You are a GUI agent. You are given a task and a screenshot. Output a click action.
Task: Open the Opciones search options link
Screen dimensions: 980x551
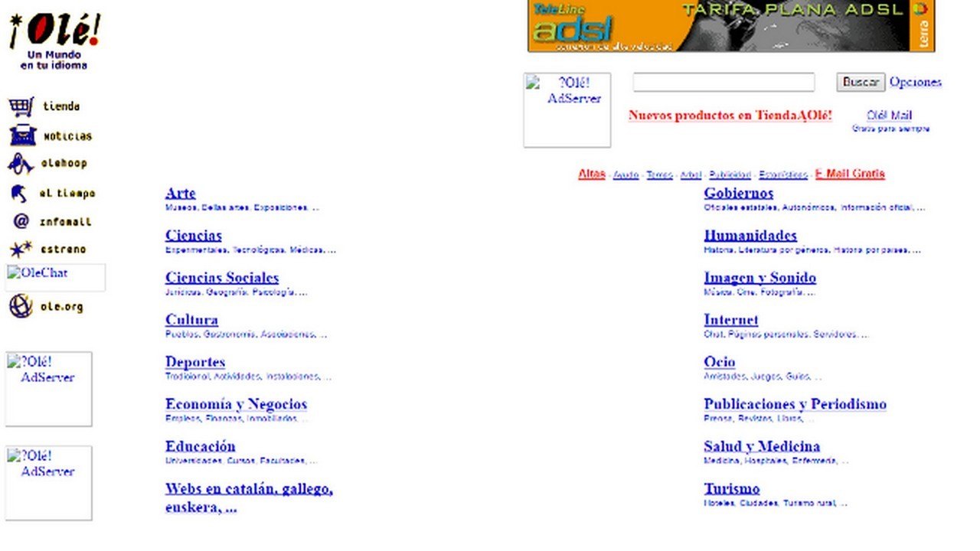click(x=916, y=82)
